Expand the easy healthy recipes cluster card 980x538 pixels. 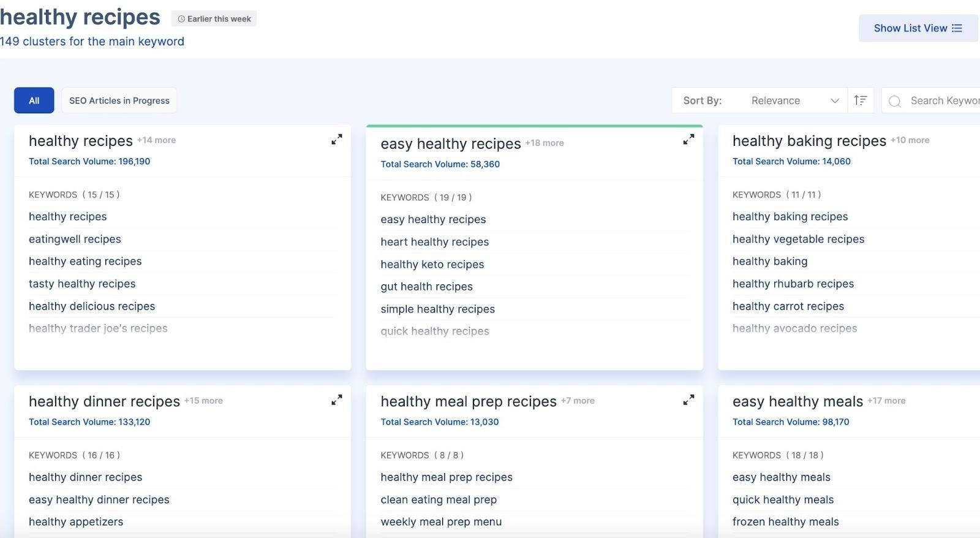click(x=688, y=140)
